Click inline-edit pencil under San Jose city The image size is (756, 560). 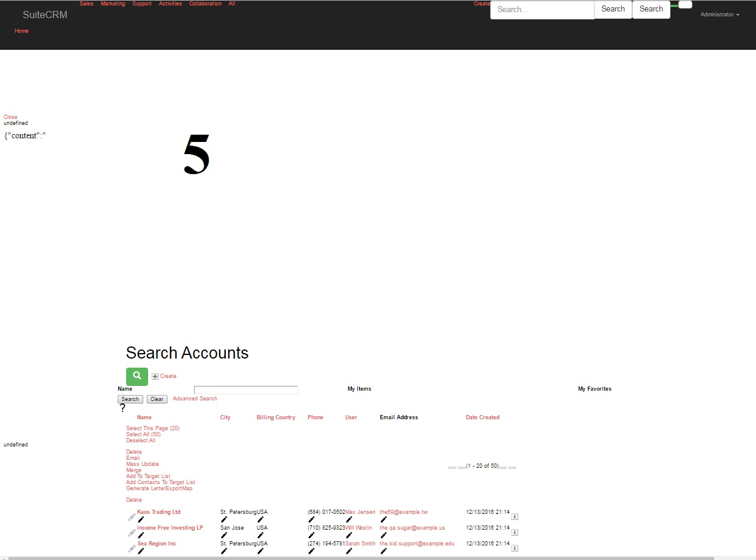(x=224, y=535)
